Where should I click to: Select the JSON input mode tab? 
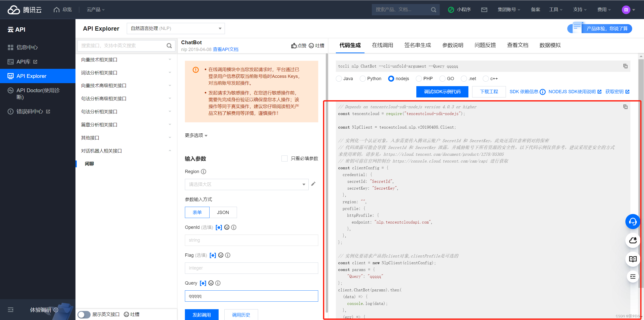223,212
